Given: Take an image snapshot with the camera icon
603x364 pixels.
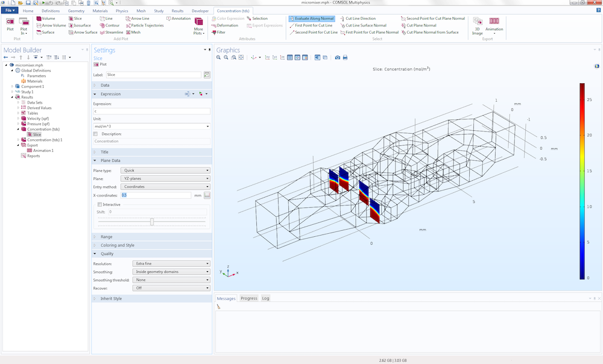Looking at the screenshot, I should (x=338, y=58).
